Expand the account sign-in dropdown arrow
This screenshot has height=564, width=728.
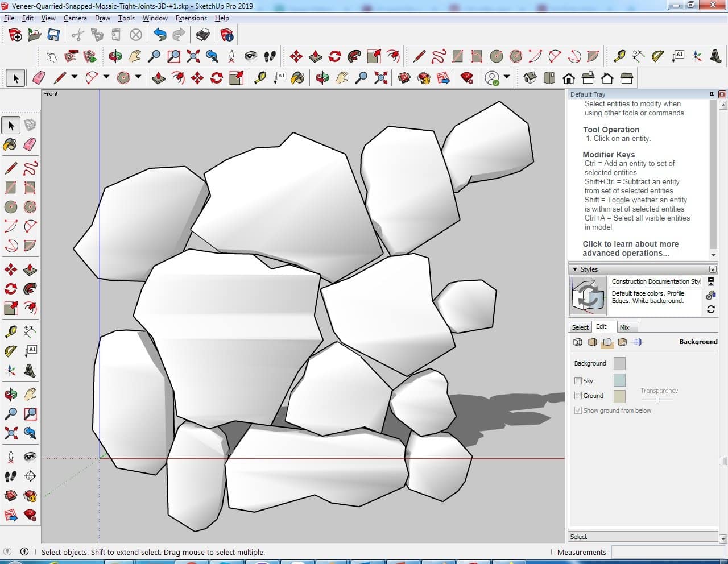[x=507, y=77]
